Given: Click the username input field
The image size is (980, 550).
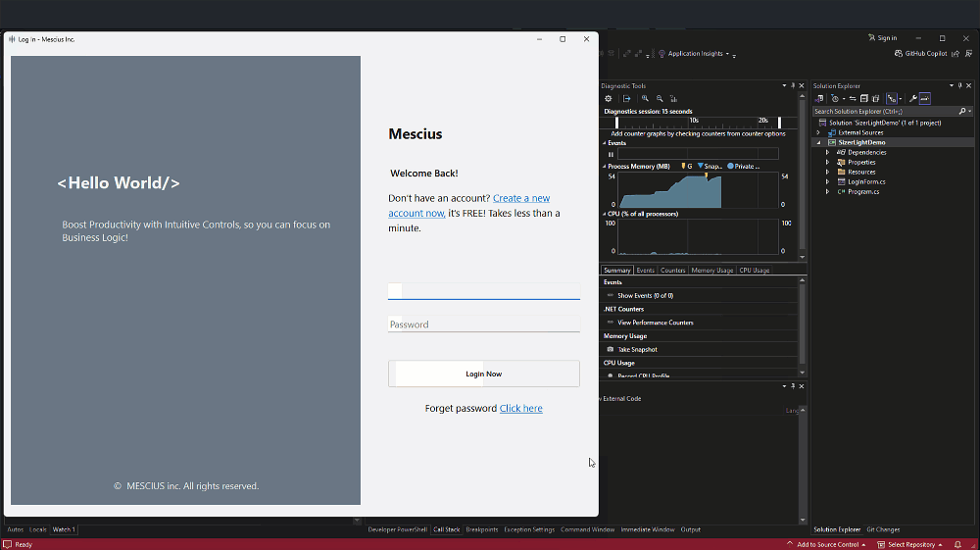Looking at the screenshot, I should pos(484,291).
